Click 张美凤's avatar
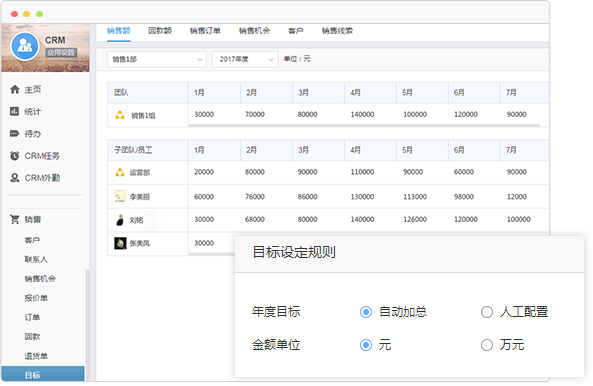The height and width of the screenshot is (386, 593). tap(120, 243)
